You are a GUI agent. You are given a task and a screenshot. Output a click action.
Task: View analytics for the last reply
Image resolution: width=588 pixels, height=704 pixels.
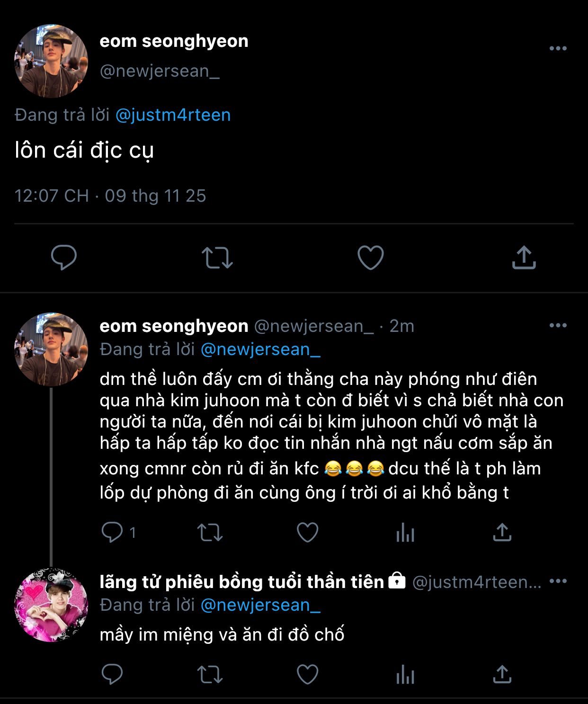405,675
